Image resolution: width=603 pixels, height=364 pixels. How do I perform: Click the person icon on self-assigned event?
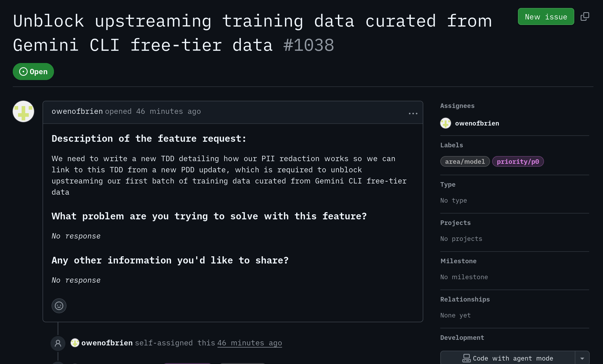[58, 343]
